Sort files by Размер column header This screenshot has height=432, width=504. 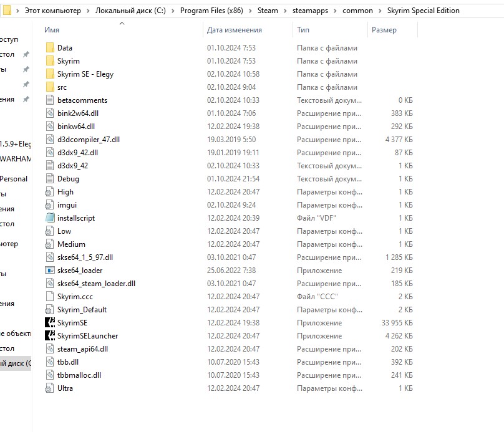pos(384,30)
